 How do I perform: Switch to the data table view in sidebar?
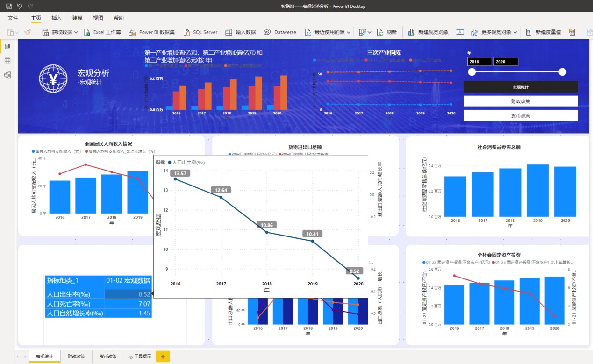click(x=7, y=61)
